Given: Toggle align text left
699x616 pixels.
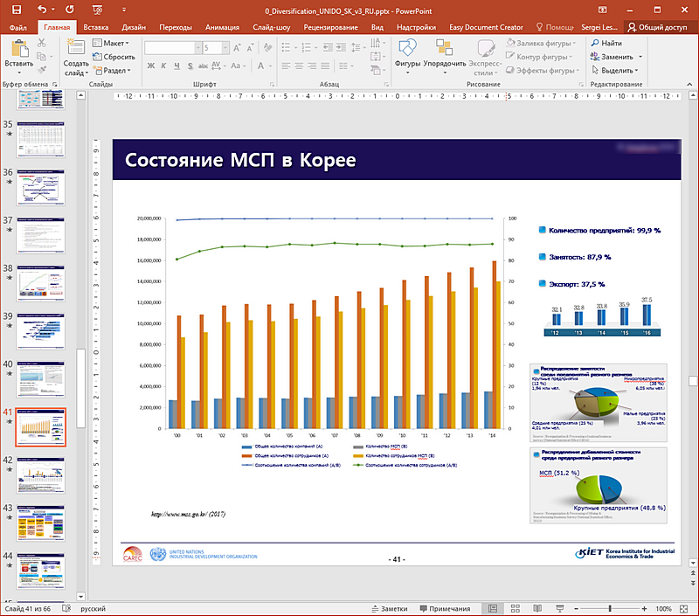Looking at the screenshot, I should click(x=287, y=66).
